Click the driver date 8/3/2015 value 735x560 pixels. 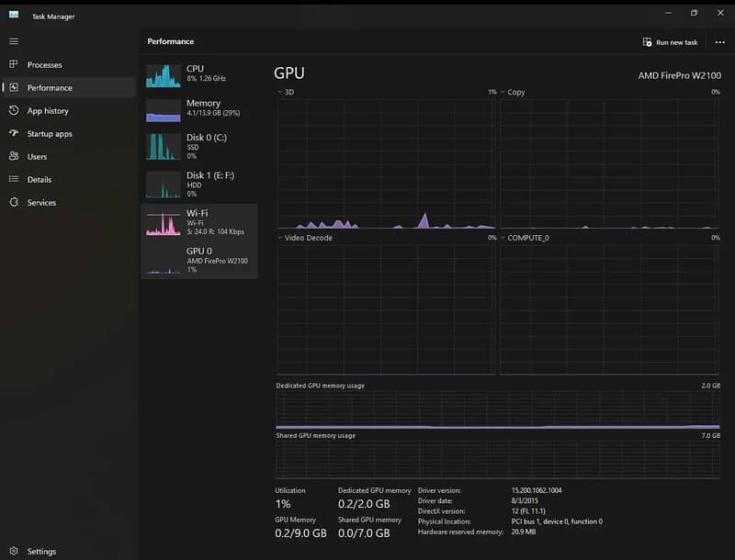[x=525, y=500]
